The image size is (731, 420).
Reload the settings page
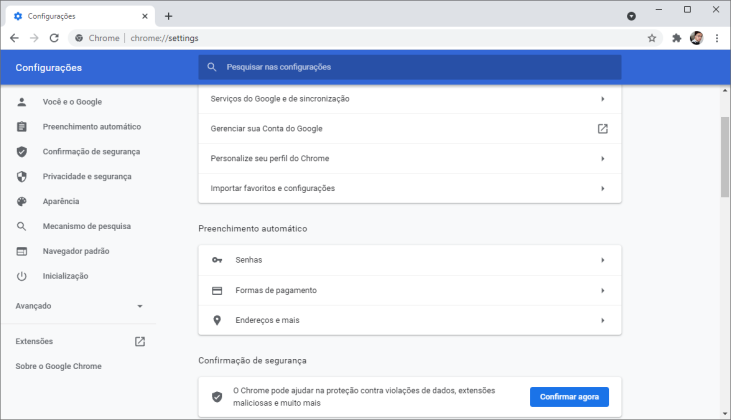[54, 38]
